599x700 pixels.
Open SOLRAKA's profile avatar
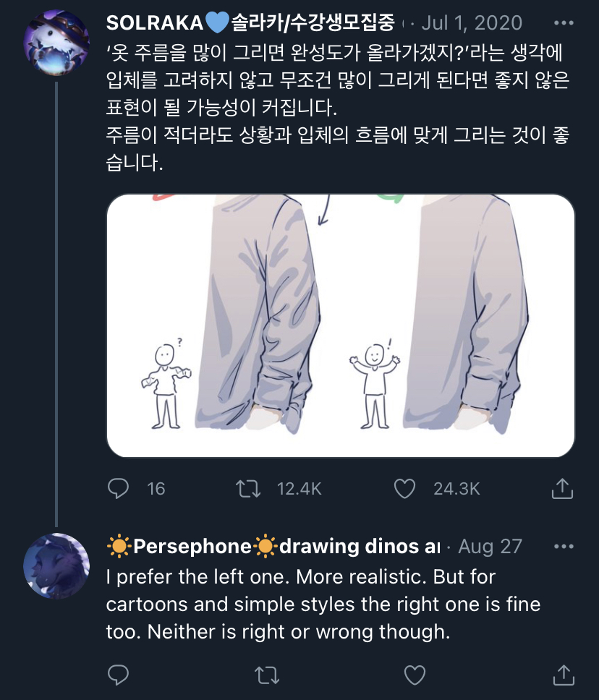[x=56, y=43]
